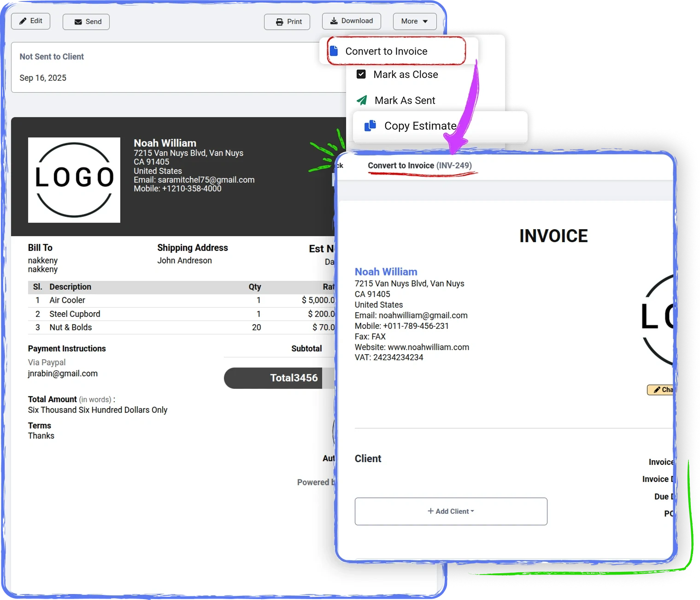
Task: Select Convert to Invoice menu option
Action: click(x=386, y=51)
